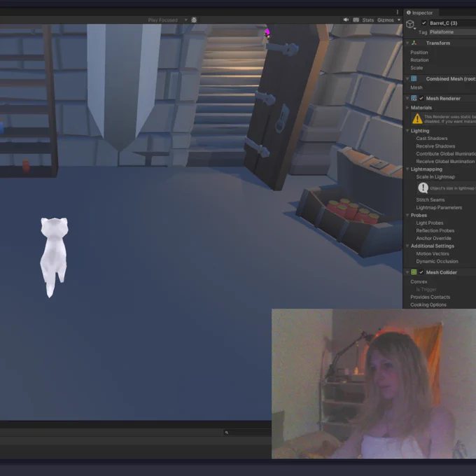Open the Play Focused dropdown
Viewport: 476px width, 476px height.
[167, 20]
